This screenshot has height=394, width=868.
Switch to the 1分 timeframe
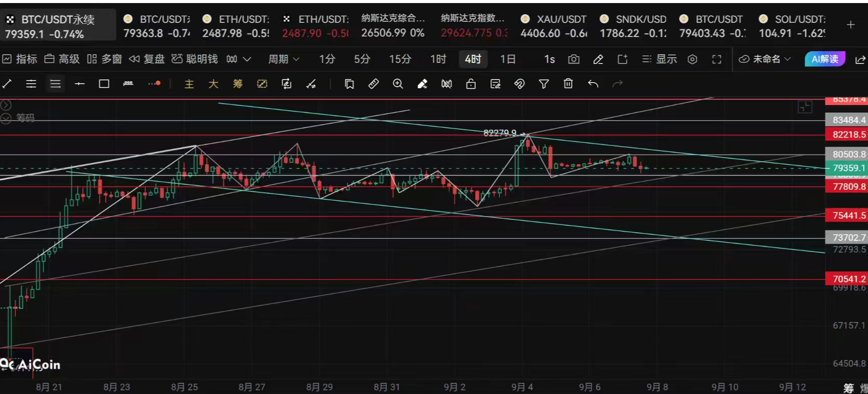click(327, 59)
